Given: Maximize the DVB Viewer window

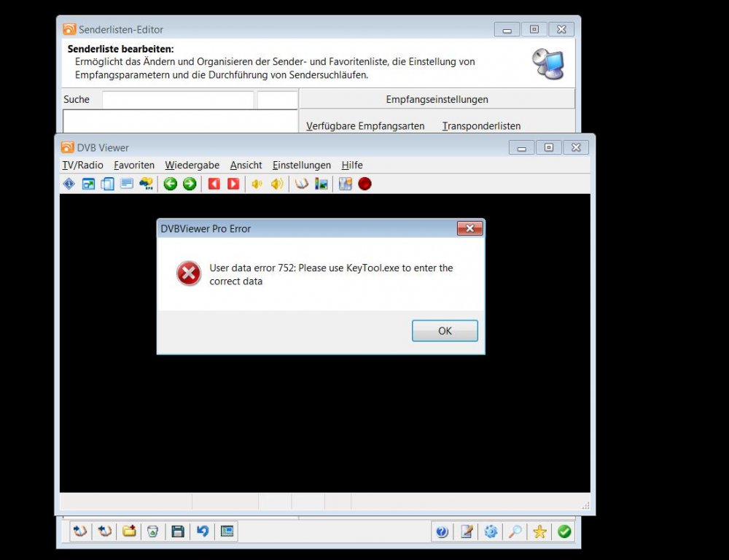Looking at the screenshot, I should pyautogui.click(x=549, y=147).
